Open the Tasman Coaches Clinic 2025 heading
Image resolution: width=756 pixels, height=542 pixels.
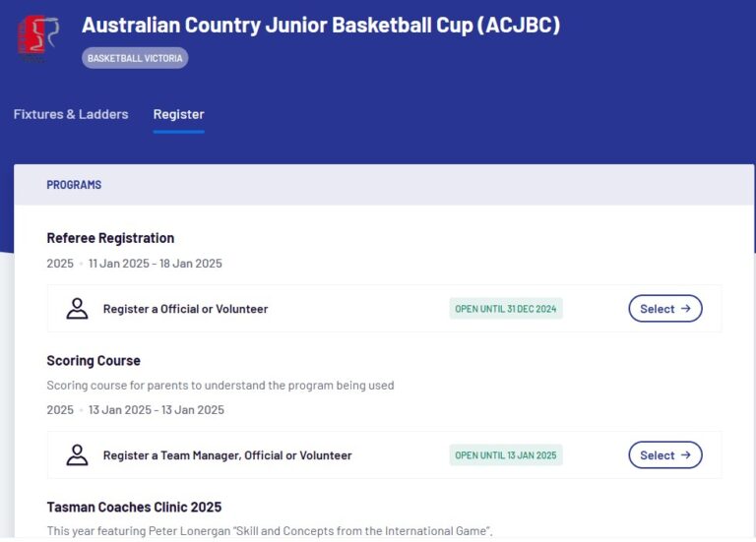134,508
